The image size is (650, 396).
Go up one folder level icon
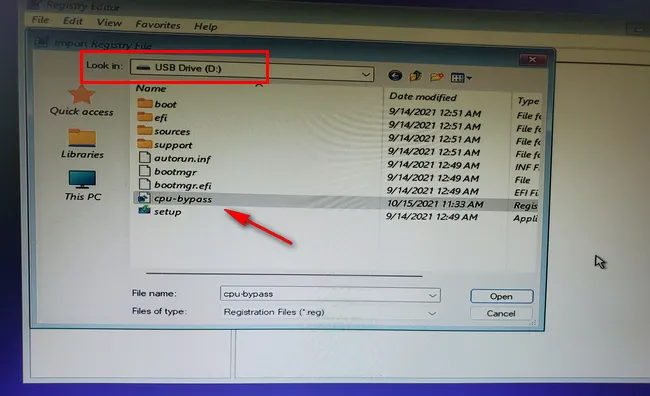(x=415, y=76)
